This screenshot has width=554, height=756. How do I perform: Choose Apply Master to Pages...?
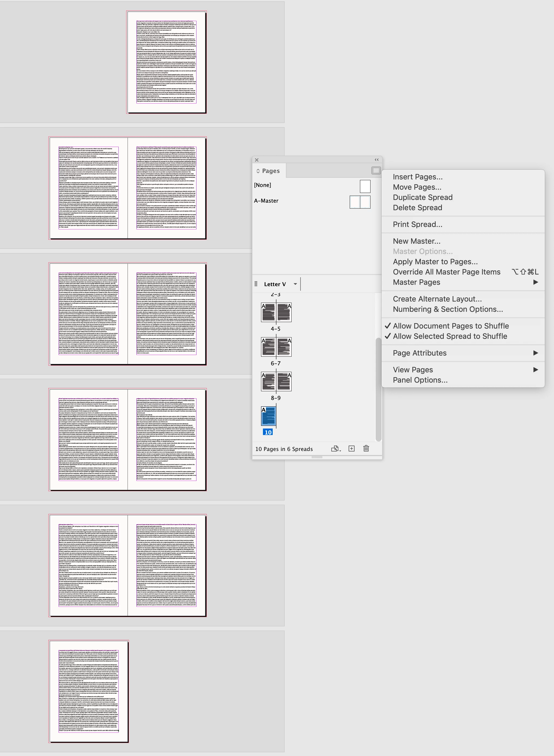point(435,262)
